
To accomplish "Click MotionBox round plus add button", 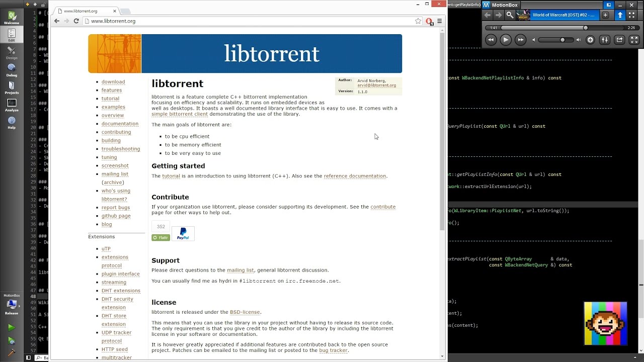I will 591,40.
